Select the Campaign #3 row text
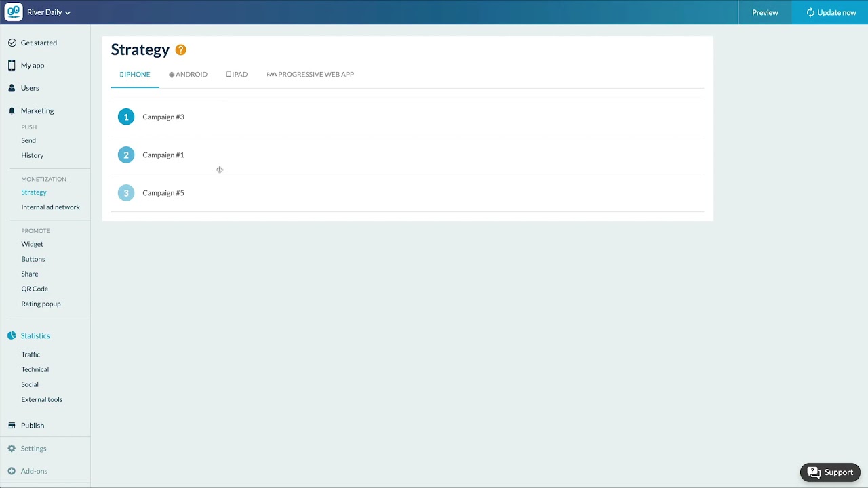Screen dimensions: 868x488 tap(163, 117)
